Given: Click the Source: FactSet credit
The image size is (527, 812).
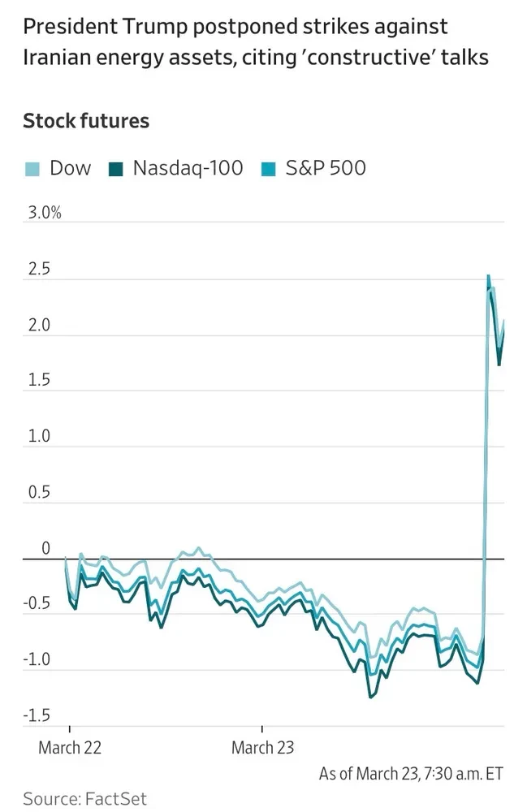Looking at the screenshot, I should tap(84, 798).
